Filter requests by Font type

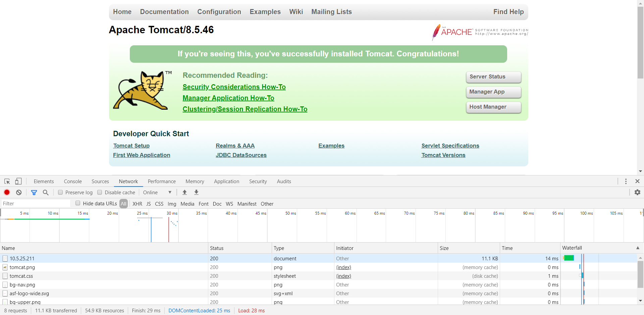click(204, 204)
